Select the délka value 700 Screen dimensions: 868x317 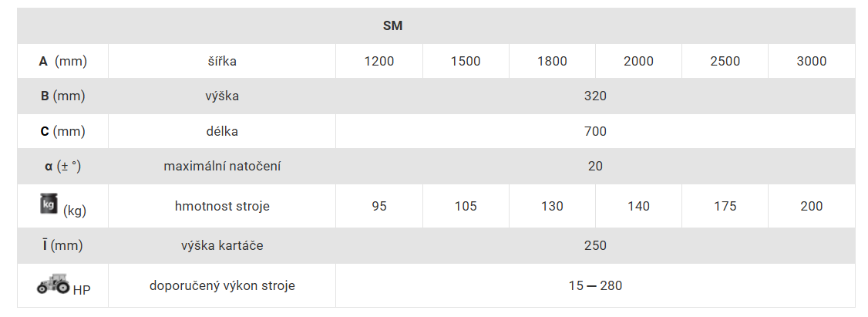click(x=595, y=131)
